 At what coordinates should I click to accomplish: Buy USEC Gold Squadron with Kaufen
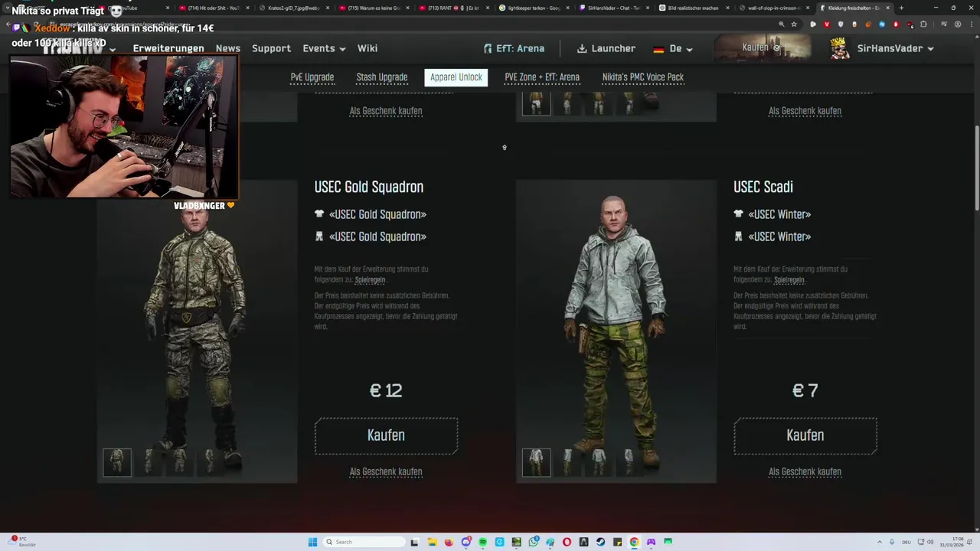coord(386,435)
